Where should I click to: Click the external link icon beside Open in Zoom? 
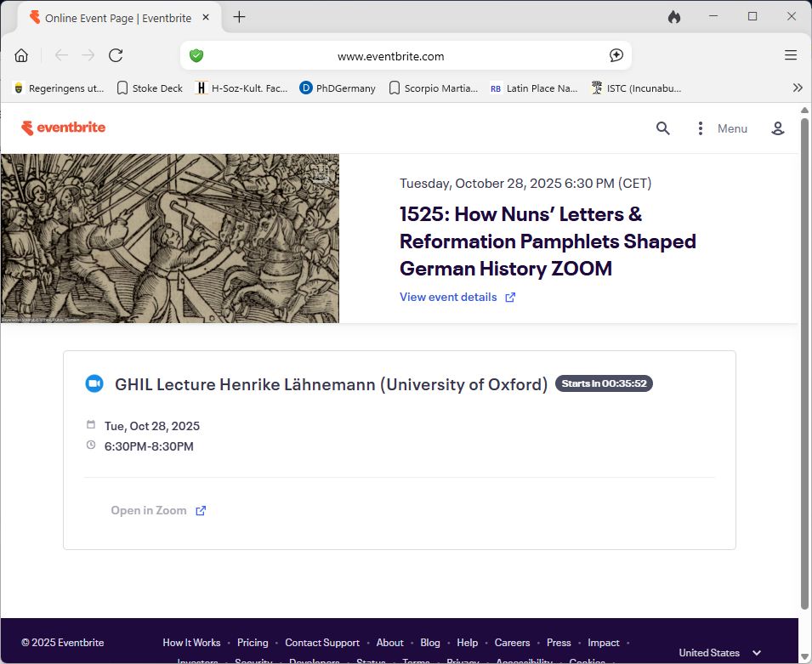tap(201, 510)
